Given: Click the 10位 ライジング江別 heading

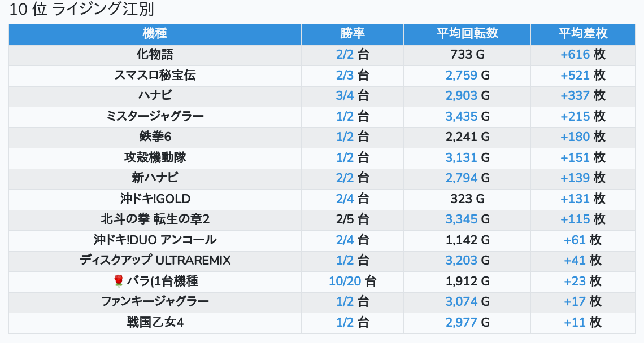Looking at the screenshot, I should (81, 10).
